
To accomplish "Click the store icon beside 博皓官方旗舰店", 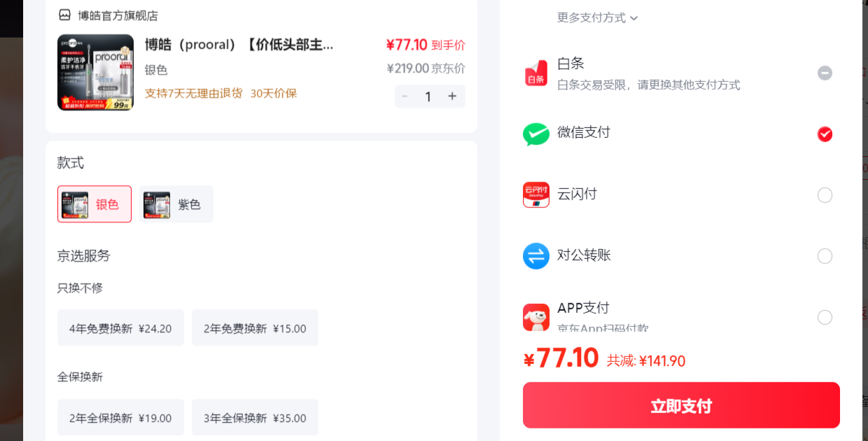I will 64,15.
